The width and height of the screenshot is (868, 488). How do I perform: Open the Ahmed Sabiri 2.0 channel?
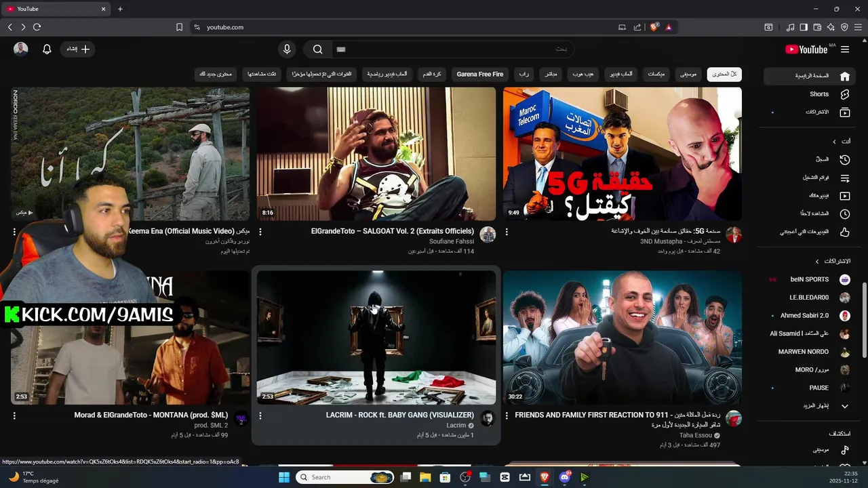[808, 316]
